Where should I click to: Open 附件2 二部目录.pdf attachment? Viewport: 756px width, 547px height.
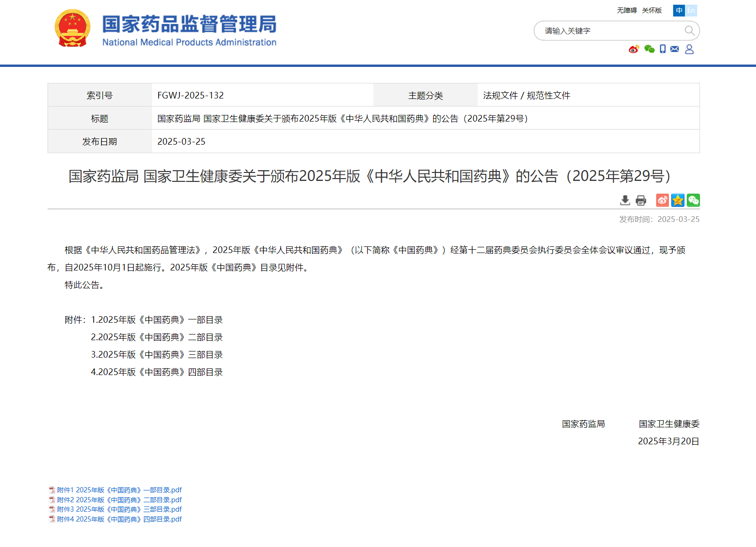tap(119, 500)
